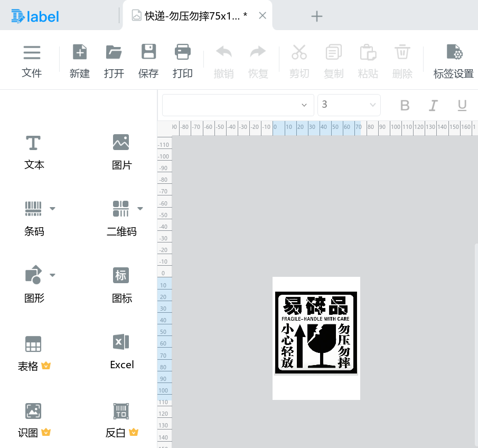This screenshot has height=448, width=478.
Task: Toggle italic text formatting
Action: point(433,105)
